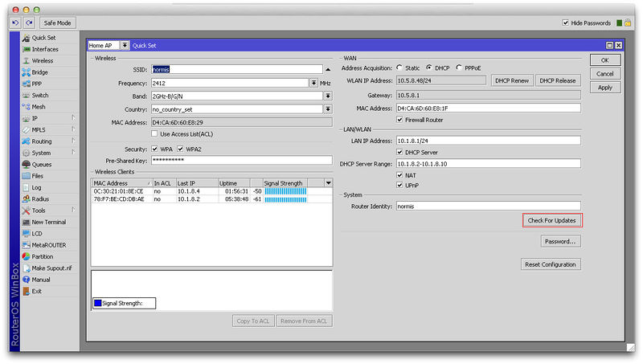Click the undo arrow icon in toolbar
The height and width of the screenshot is (364, 643).
tap(15, 23)
